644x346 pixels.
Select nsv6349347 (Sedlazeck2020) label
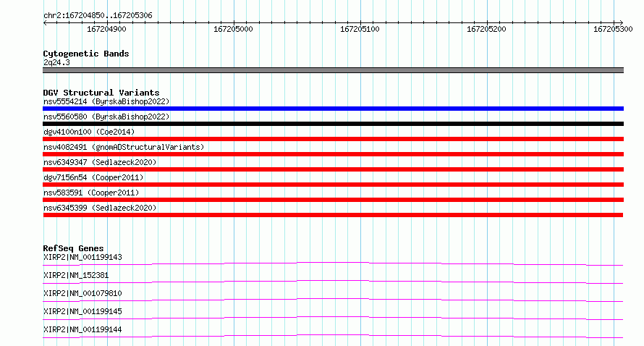(100, 162)
